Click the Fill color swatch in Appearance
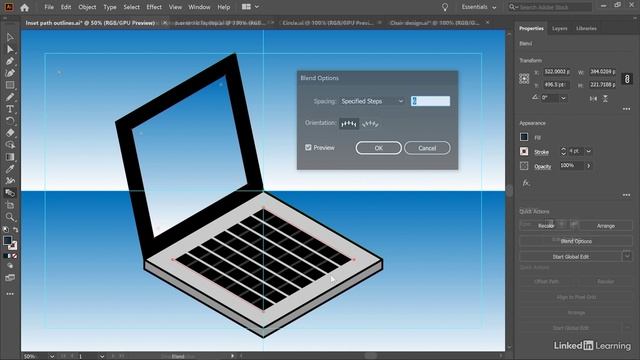 pyautogui.click(x=524, y=137)
